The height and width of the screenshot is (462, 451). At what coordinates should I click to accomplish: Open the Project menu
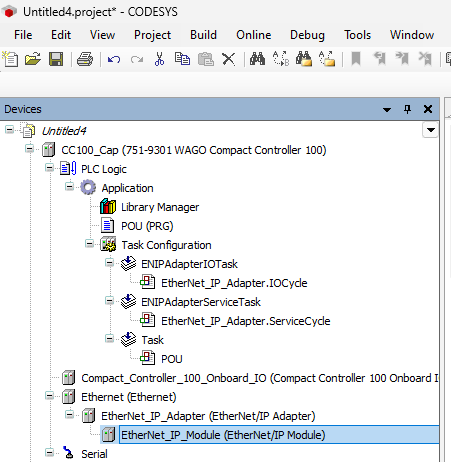click(x=152, y=35)
